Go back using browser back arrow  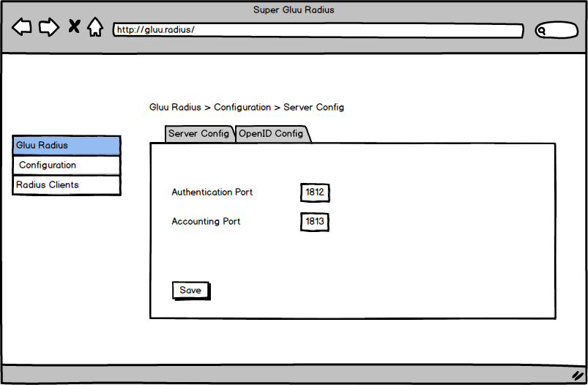click(x=22, y=27)
